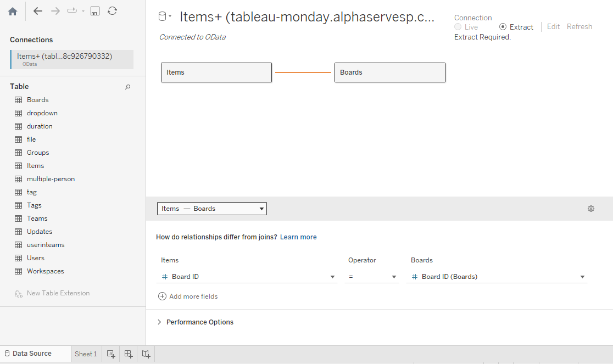Open the Items — Boards relationship dropdown
Screen dimensions: 613x364
point(212,209)
